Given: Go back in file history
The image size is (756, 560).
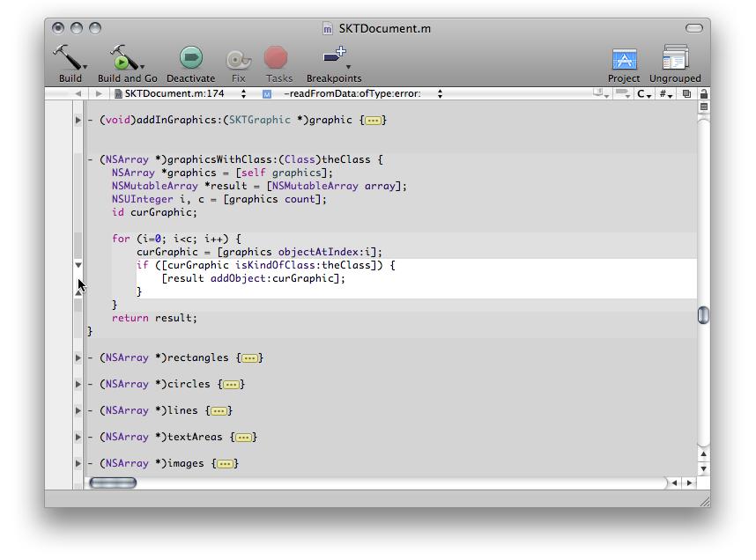Looking at the screenshot, I should click(x=78, y=93).
